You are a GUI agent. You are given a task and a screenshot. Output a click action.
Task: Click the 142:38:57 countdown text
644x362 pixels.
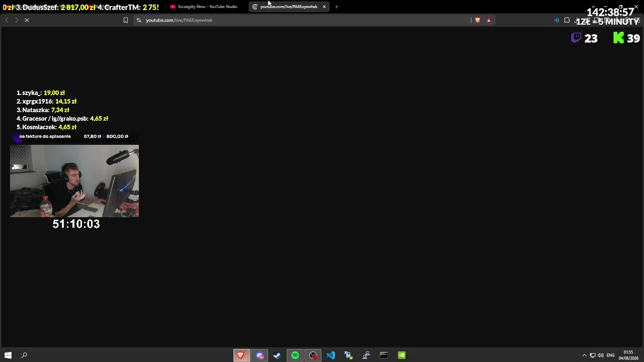click(x=610, y=12)
